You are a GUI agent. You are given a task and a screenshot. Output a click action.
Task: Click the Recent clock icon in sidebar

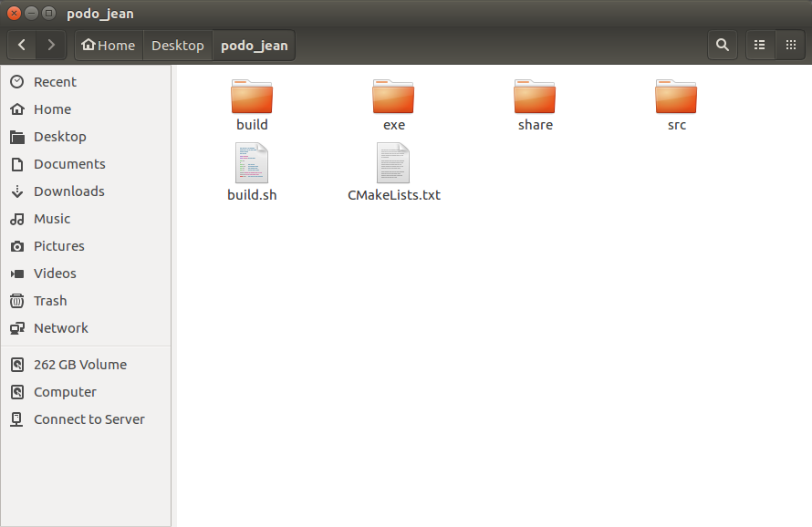pos(17,82)
